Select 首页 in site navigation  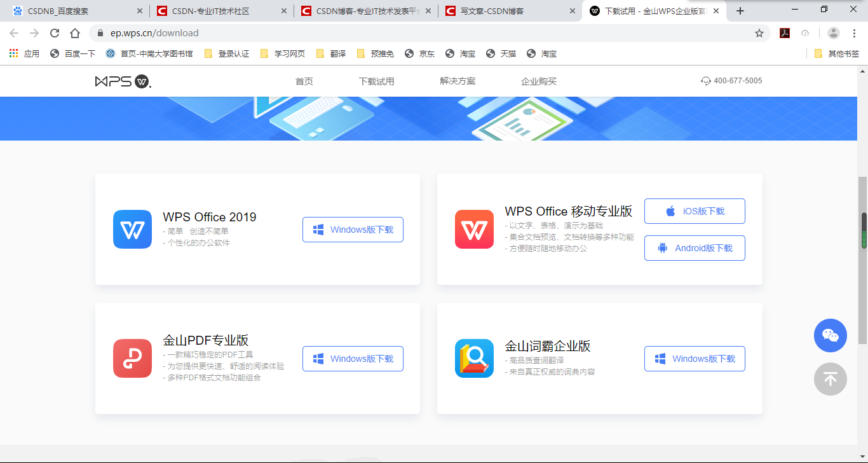click(304, 81)
